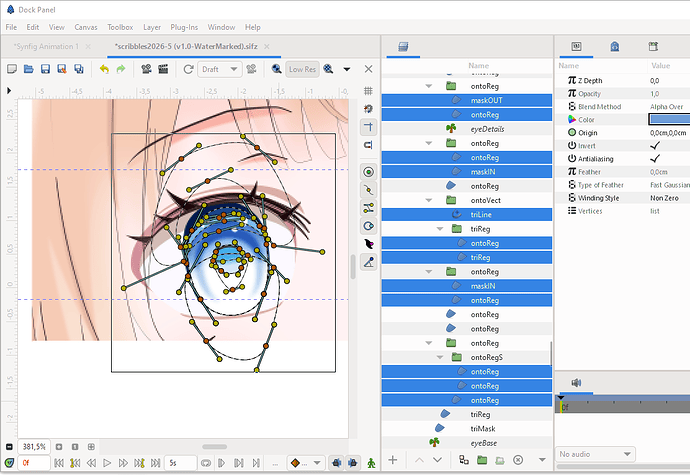690x475 pixels.
Task: Collapse the ontoRegS group folder
Action: 440,357
